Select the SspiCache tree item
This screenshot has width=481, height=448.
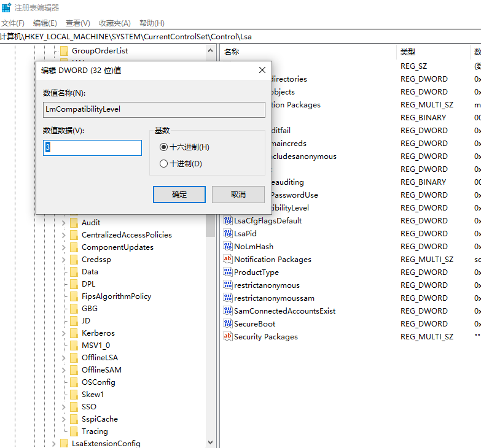[100, 419]
